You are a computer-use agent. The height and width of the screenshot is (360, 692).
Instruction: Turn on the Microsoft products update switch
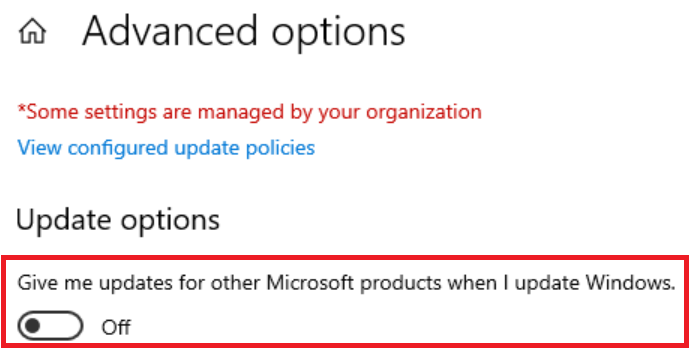tap(50, 326)
